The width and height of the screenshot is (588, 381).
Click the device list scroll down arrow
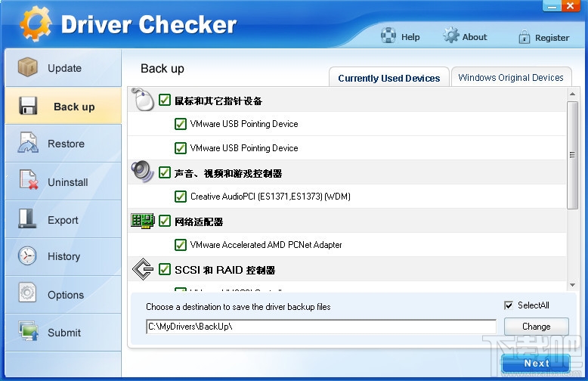click(572, 285)
